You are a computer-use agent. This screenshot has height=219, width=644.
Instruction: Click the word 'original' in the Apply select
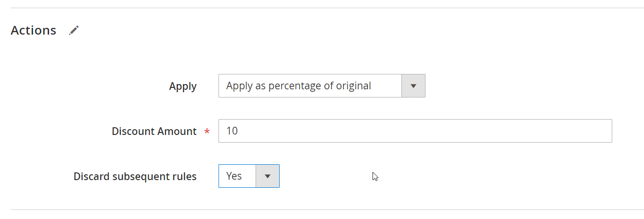[x=354, y=86]
